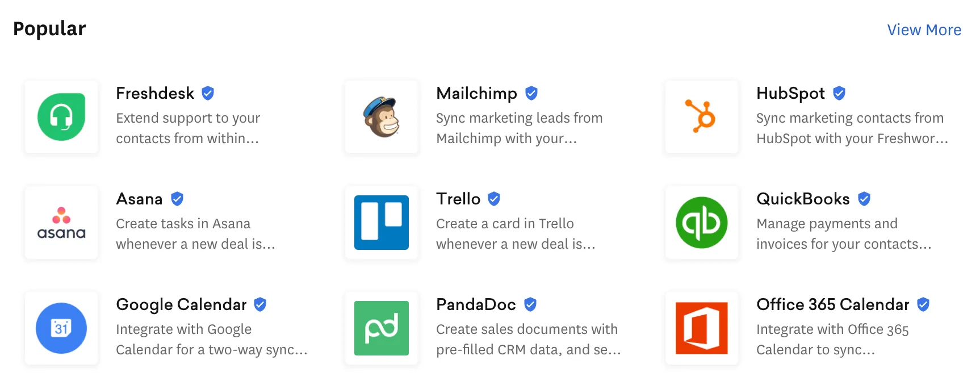Open the Asana logo tile

point(61,223)
